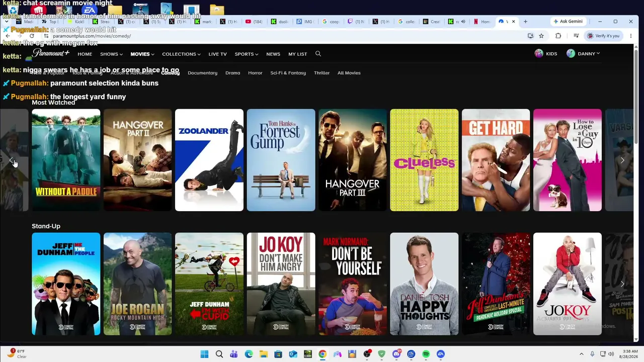Advance the Most Watched carousel right
The height and width of the screenshot is (362, 644).
(x=622, y=160)
